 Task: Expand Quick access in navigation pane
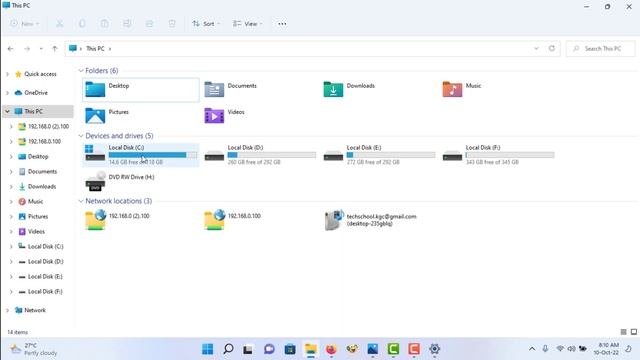[x=7, y=74]
